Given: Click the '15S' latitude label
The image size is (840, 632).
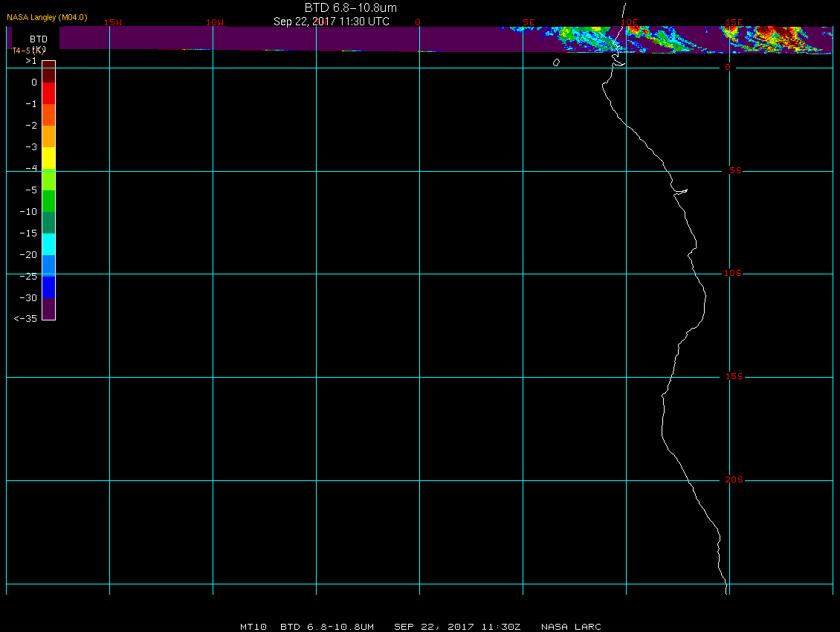Looking at the screenshot, I should click(734, 377).
